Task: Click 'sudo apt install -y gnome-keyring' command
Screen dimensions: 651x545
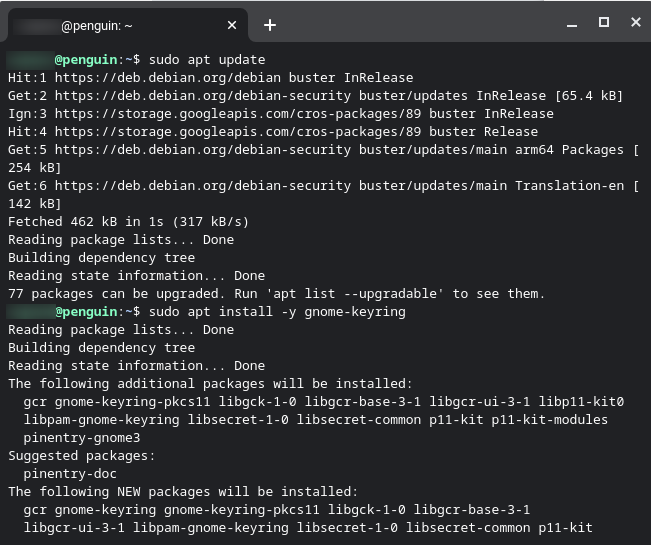Action: tap(277, 312)
